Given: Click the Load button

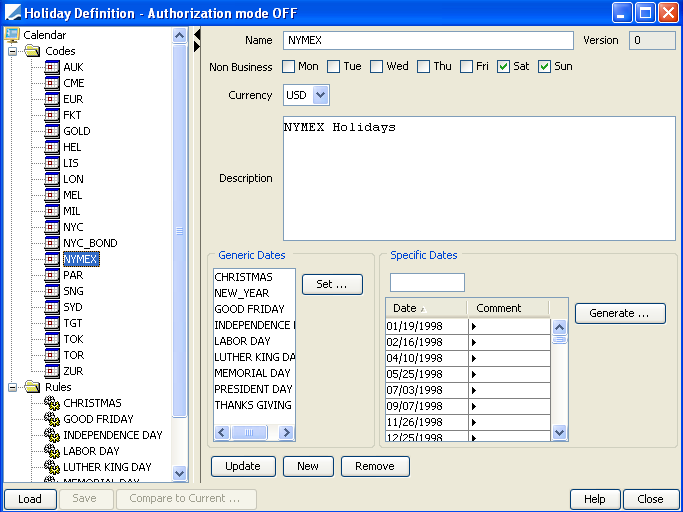Looking at the screenshot, I should coord(30,499).
